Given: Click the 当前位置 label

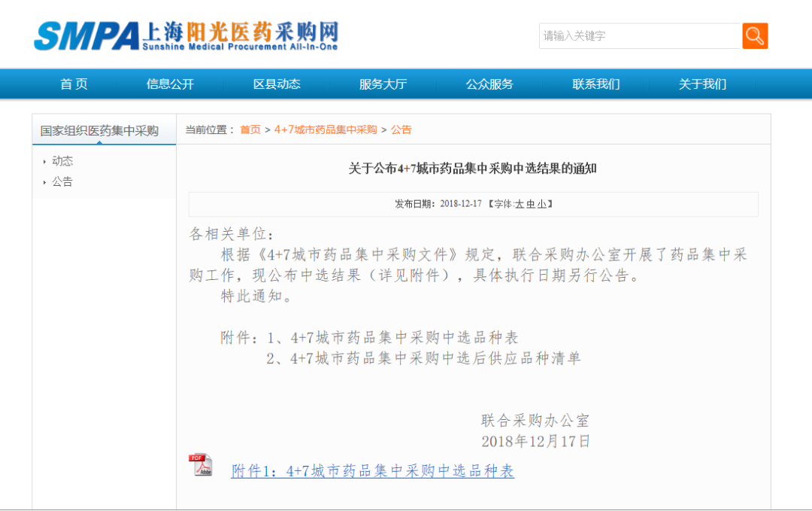Looking at the screenshot, I should pos(210,129).
